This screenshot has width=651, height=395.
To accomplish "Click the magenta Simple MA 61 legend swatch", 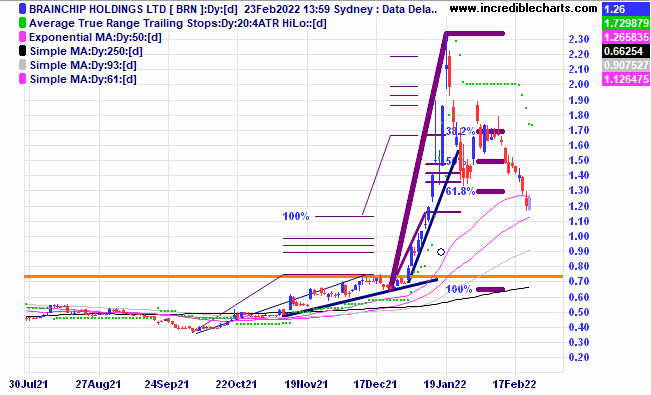I will tap(22, 79).
